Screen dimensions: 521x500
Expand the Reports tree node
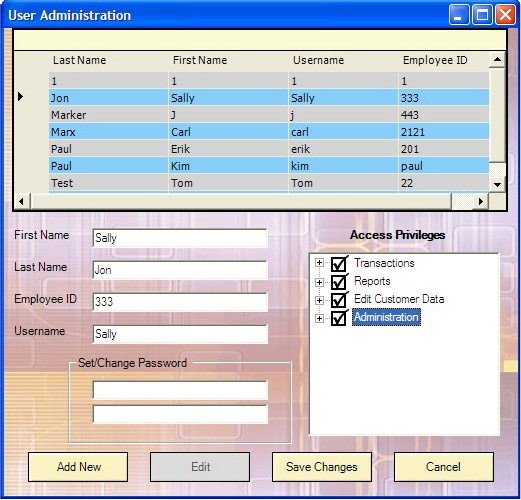[319, 283]
